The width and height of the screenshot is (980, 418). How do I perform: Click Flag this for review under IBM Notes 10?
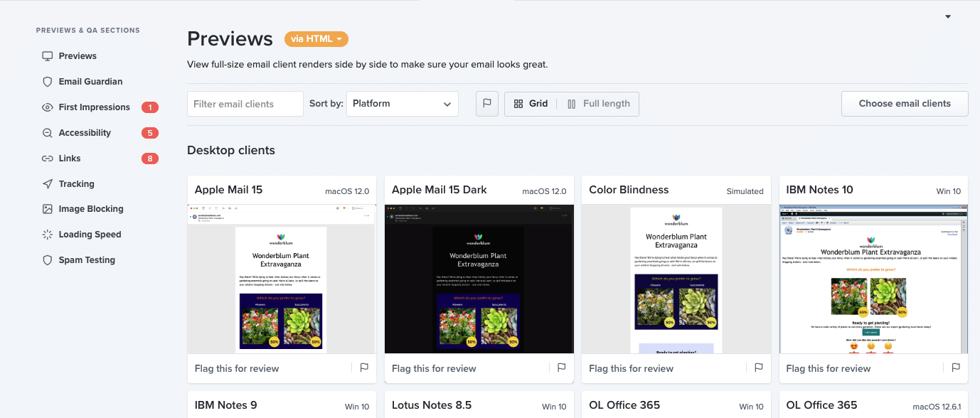coord(828,368)
